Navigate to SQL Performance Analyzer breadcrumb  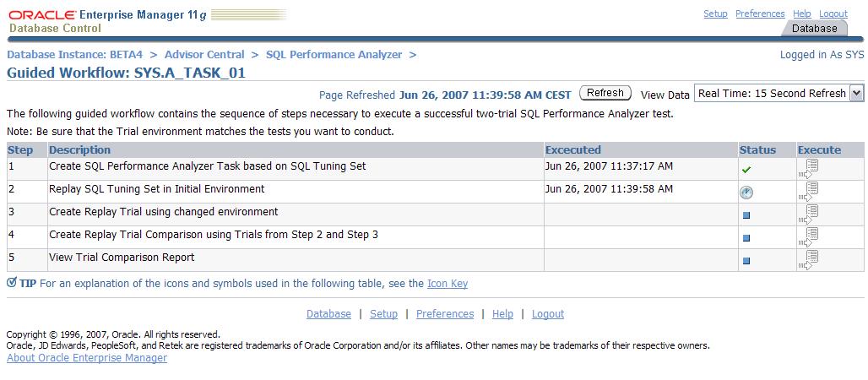click(334, 54)
